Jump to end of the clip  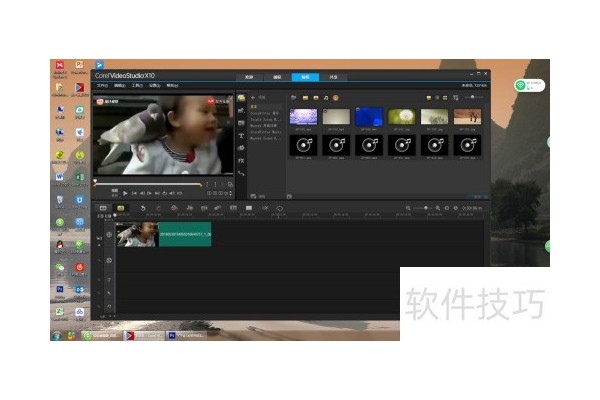(x=157, y=193)
